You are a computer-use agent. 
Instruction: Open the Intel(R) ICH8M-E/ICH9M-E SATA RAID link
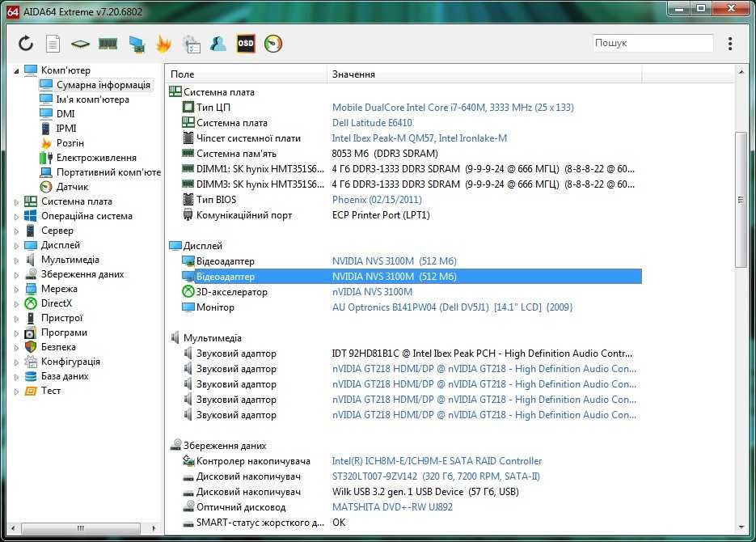437,461
